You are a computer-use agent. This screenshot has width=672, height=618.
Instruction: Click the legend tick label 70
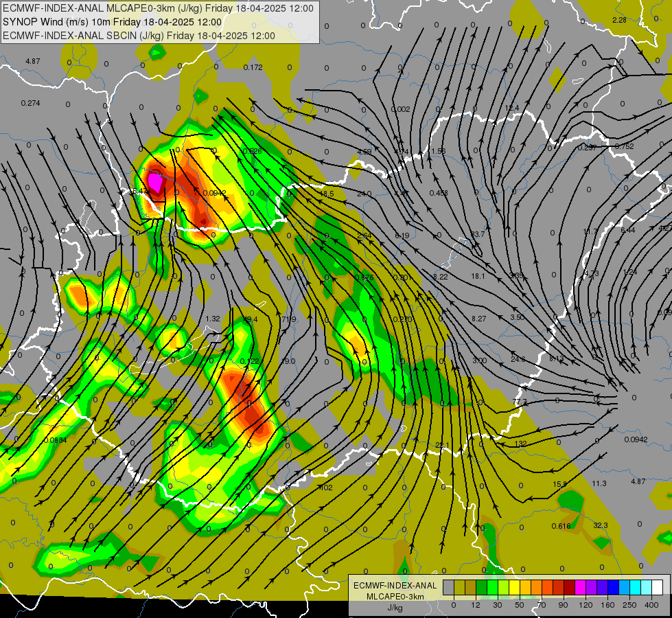[x=542, y=605]
